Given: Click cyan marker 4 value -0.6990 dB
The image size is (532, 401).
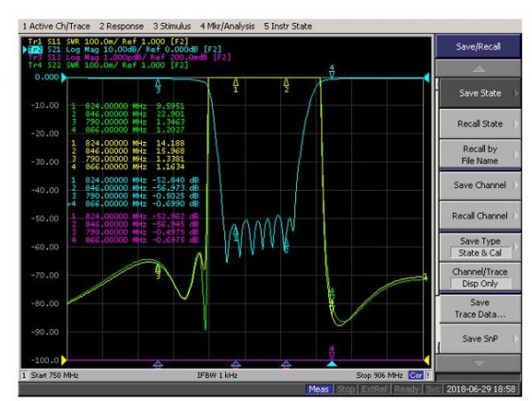Looking at the screenshot, I should [x=175, y=204].
